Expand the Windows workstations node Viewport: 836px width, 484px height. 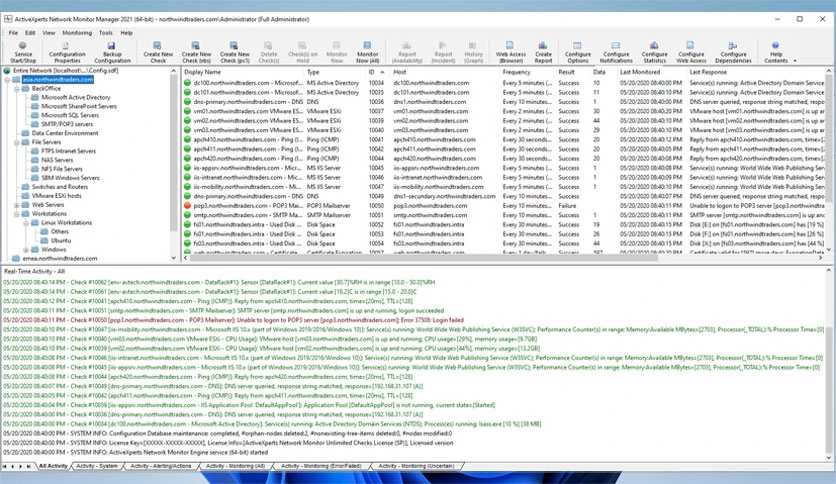point(26,250)
